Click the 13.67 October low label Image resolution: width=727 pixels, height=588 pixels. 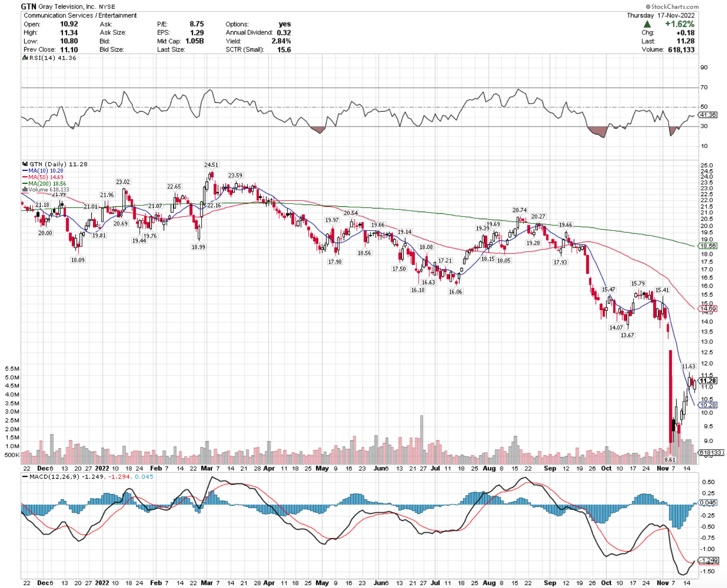click(627, 335)
